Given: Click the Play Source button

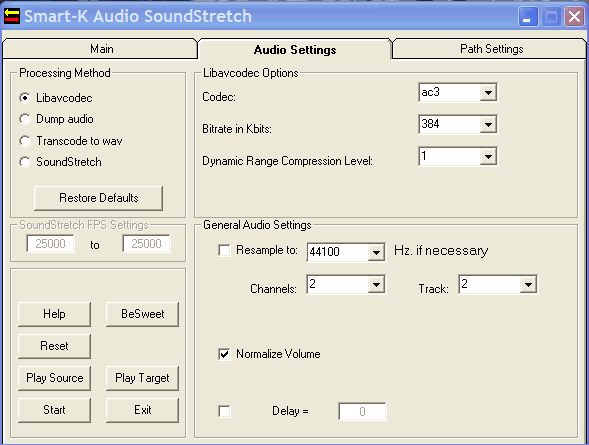Looking at the screenshot, I should coord(54,378).
